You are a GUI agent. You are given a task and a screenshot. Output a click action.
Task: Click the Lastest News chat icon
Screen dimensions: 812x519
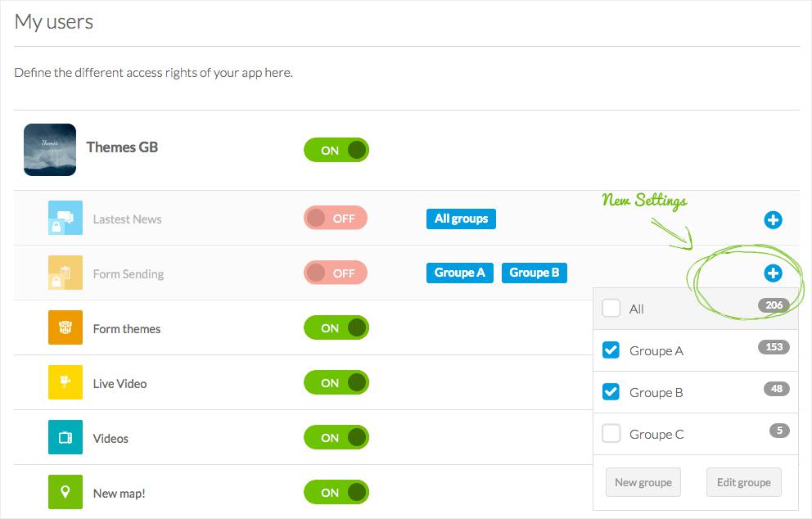coord(65,219)
